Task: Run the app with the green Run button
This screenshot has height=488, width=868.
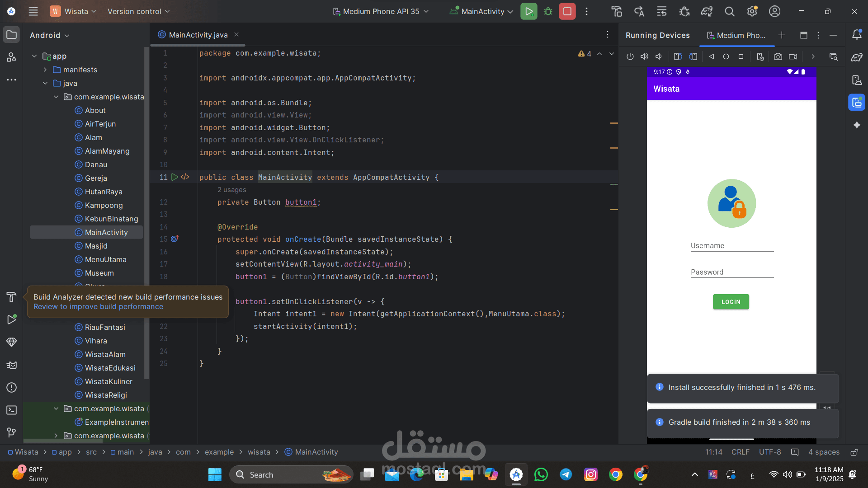Action: point(528,11)
